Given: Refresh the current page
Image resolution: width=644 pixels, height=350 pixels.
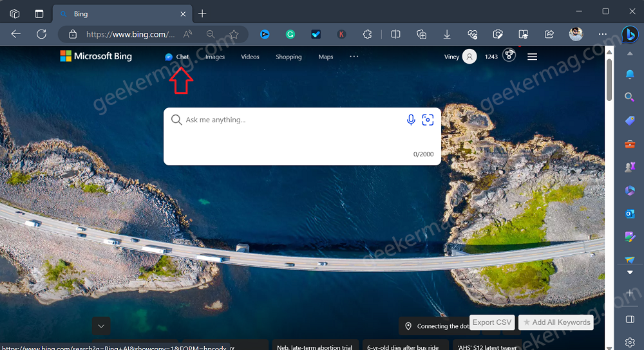Looking at the screenshot, I should [x=41, y=34].
